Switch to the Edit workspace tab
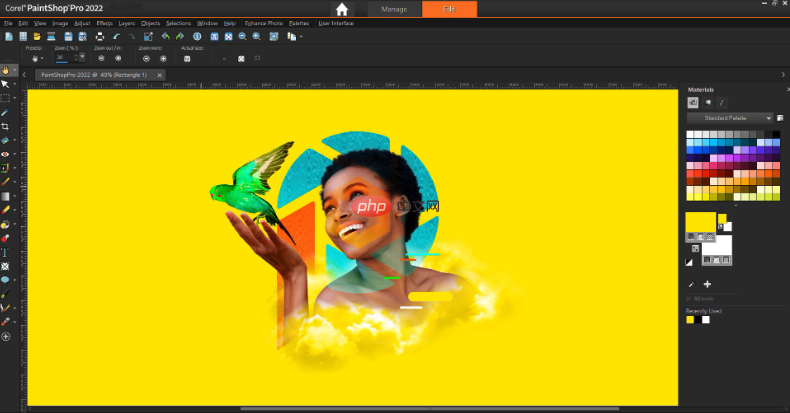The height and width of the screenshot is (413, 790). pyautogui.click(x=449, y=9)
